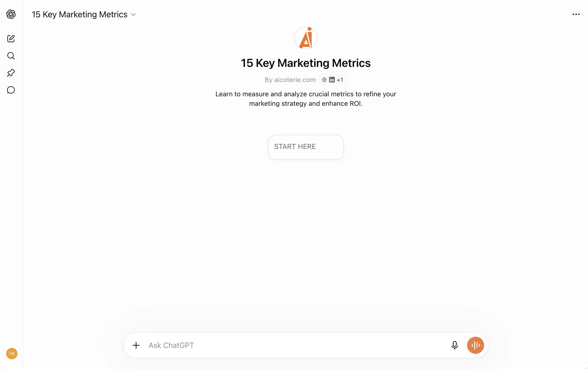Open search chats magnifier icon

pos(11,56)
